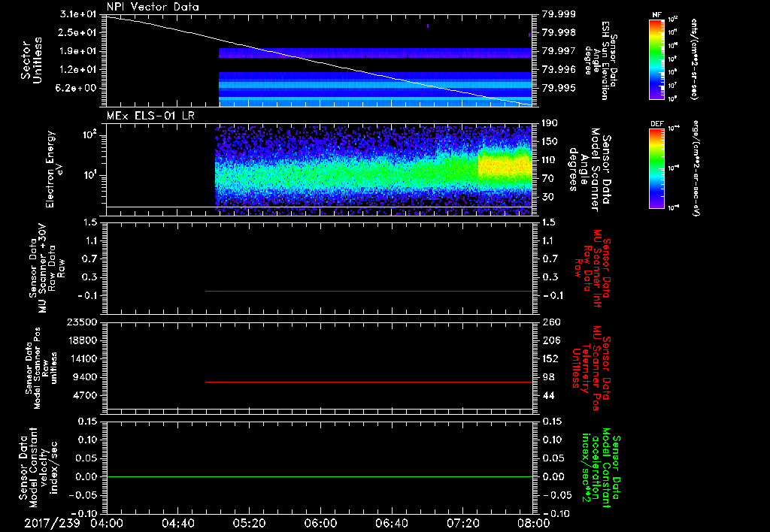The height and width of the screenshot is (532, 770).
Task: Click the 04:40 time axis label
Action: (177, 523)
